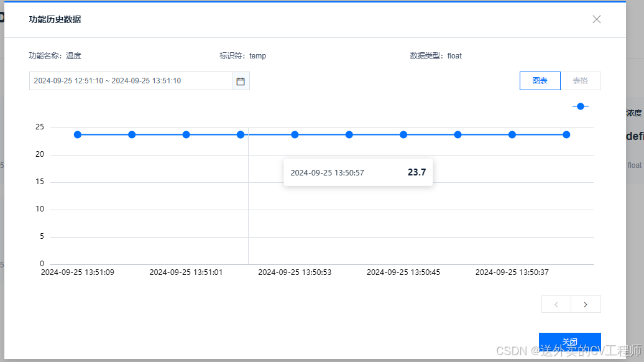Screen dimensions: 644x362
Task: Click the y-axis value 25
Action: tap(39, 126)
